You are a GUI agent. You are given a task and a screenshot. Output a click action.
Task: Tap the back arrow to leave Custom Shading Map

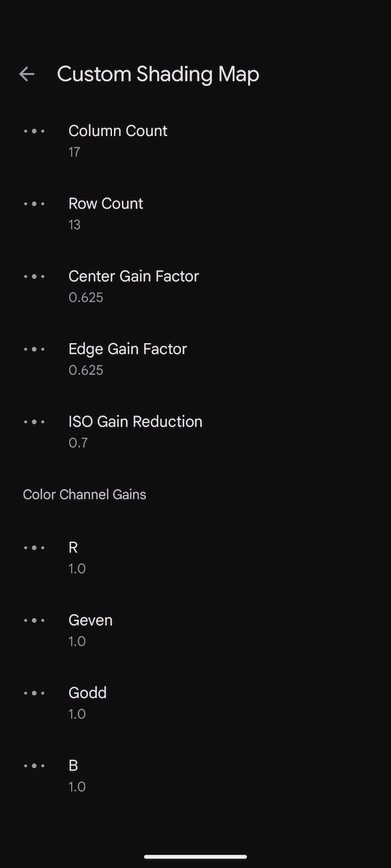click(26, 74)
